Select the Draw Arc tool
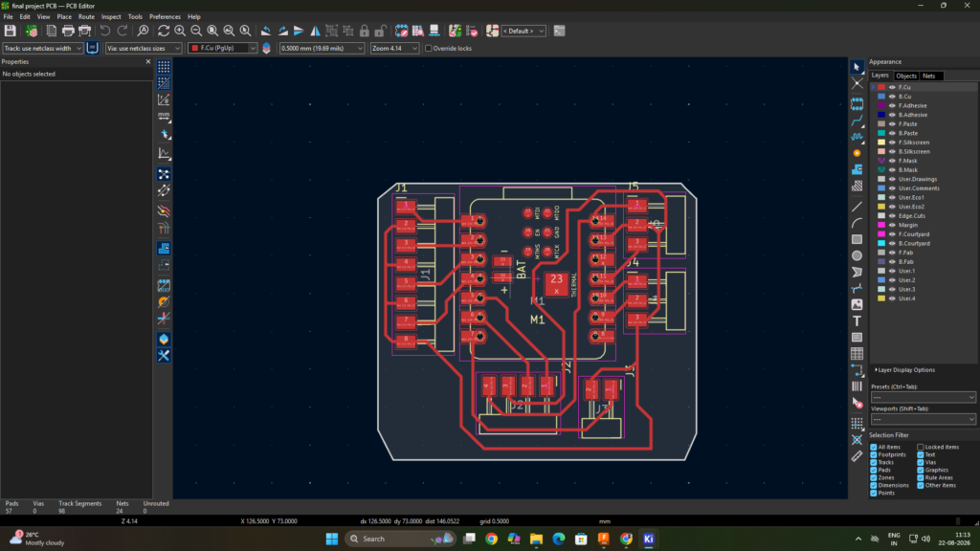Viewport: 980px width, 551px height. coord(857,223)
